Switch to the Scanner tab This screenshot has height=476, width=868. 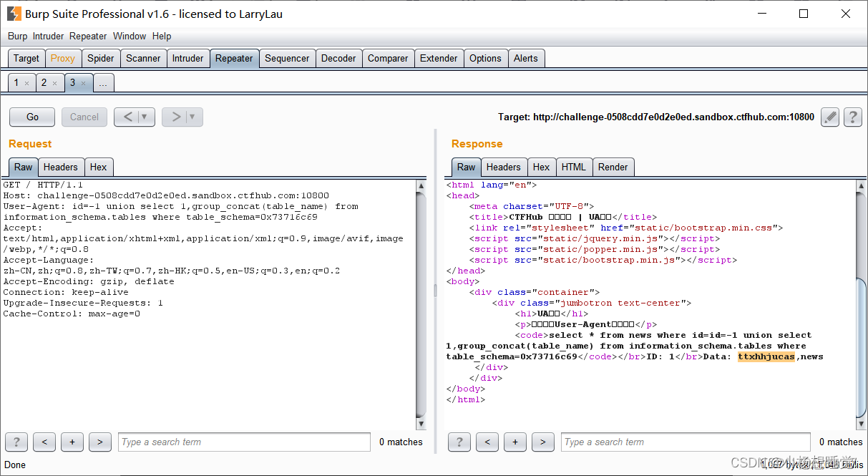pos(144,59)
